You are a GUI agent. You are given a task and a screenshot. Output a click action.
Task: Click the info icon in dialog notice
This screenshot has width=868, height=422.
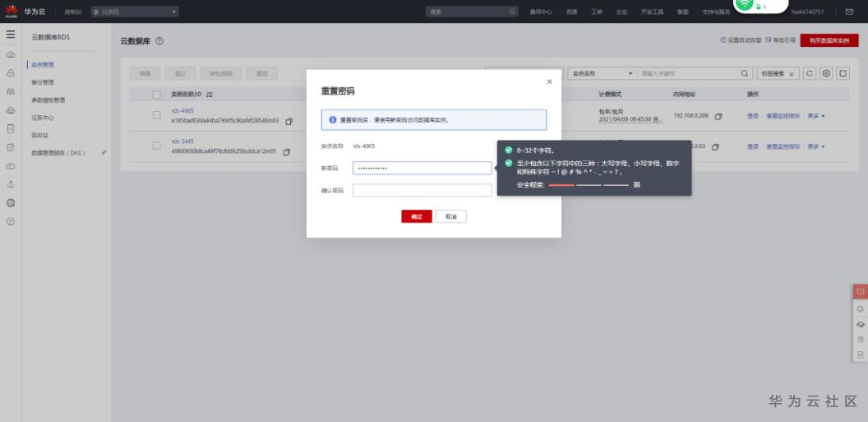click(333, 119)
